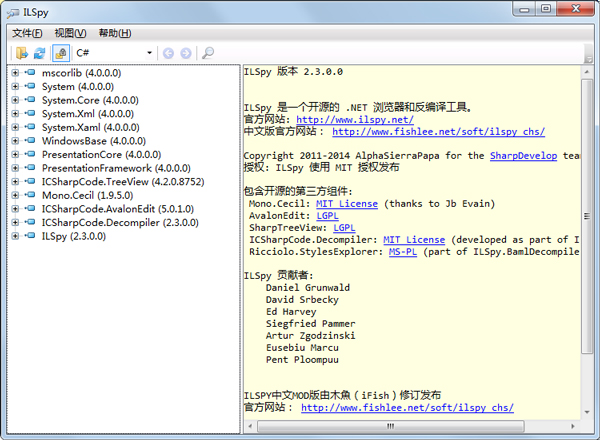Click the System.Xaml assembly icon
This screenshot has height=440, width=600.
(30, 127)
